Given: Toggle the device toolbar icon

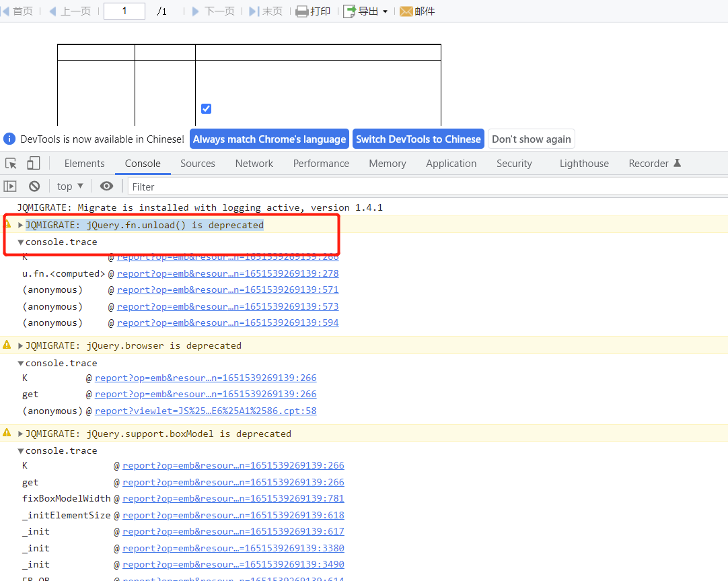Looking at the screenshot, I should [34, 163].
